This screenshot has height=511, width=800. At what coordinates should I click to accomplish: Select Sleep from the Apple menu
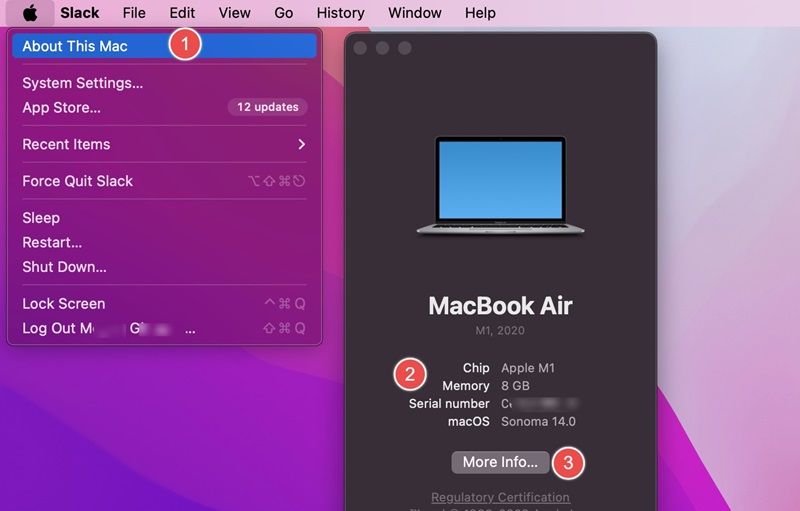(164, 218)
